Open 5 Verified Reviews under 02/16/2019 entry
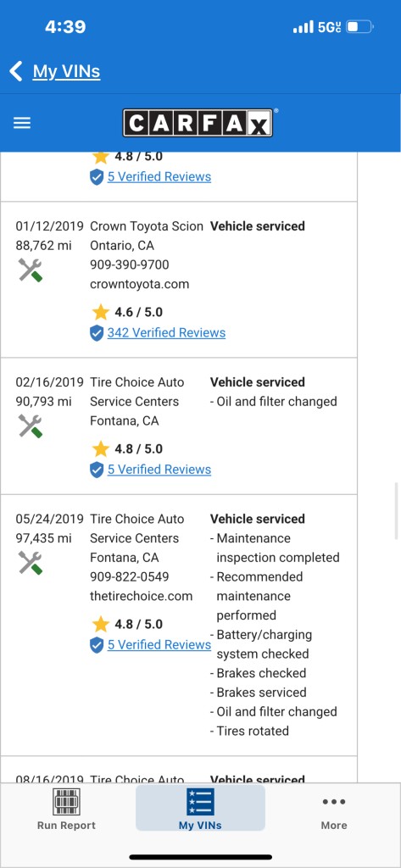Screen dimensions: 401x868 [159, 470]
